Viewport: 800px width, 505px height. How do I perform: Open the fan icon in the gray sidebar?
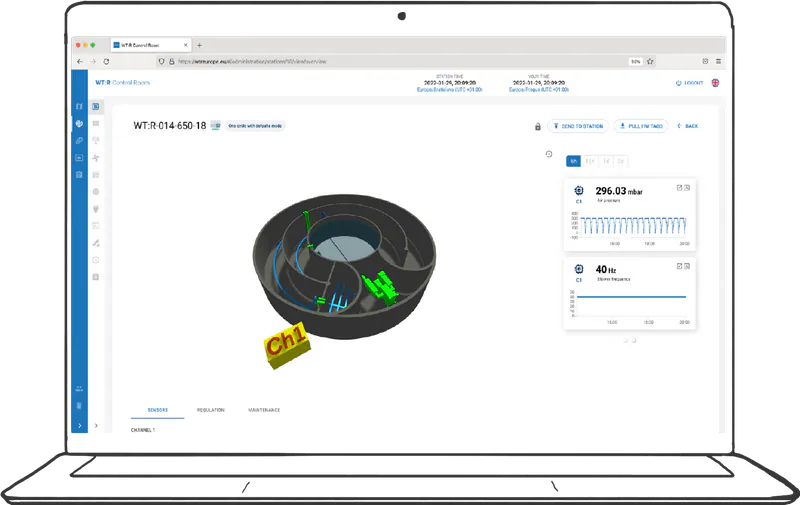pos(96,158)
